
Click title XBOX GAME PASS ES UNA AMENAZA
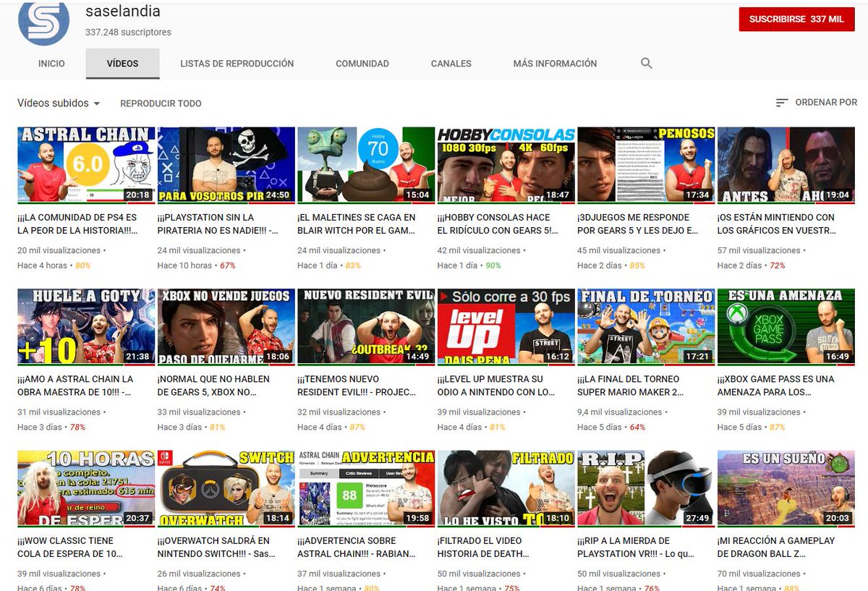point(776,386)
